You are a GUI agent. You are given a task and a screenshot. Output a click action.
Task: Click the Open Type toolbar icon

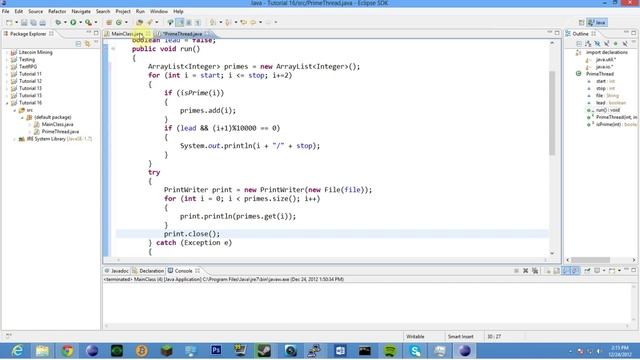coord(140,22)
